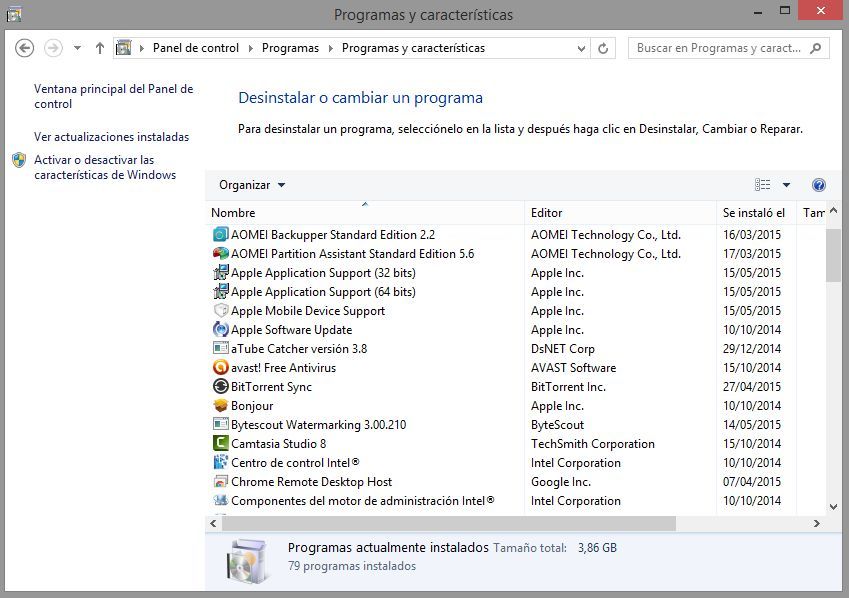Screen dimensions: 849x598
Task: Click the scroll left arrow of list
Action: pos(213,523)
